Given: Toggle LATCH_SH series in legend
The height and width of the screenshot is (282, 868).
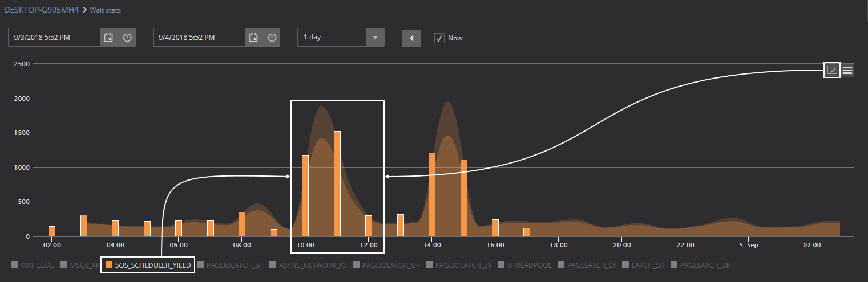Looking at the screenshot, I should pyautogui.click(x=643, y=265).
